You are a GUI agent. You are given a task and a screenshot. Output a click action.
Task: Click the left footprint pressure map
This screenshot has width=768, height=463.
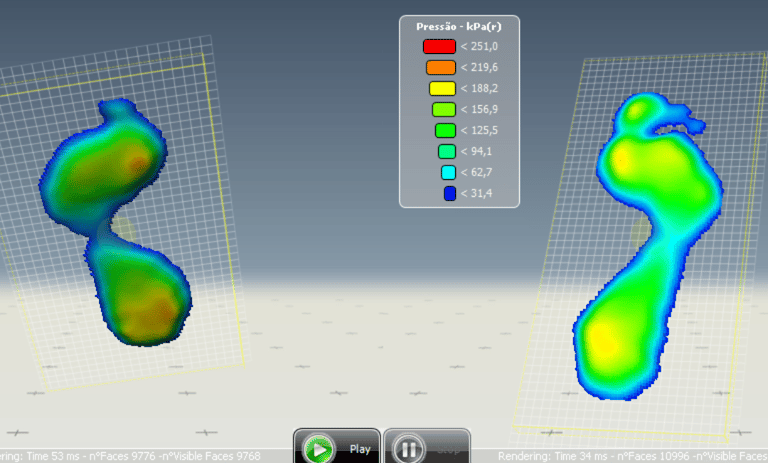[115, 223]
